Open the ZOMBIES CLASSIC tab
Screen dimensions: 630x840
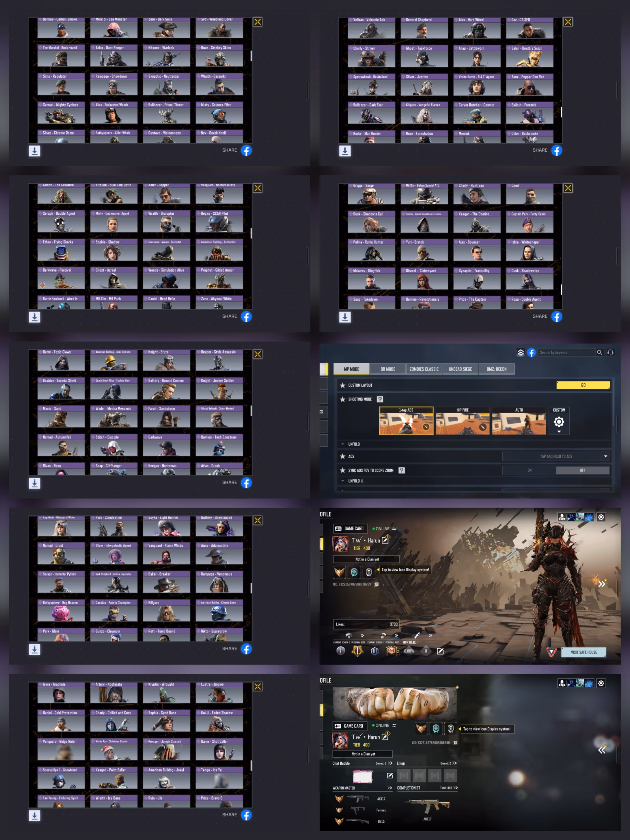(x=424, y=369)
